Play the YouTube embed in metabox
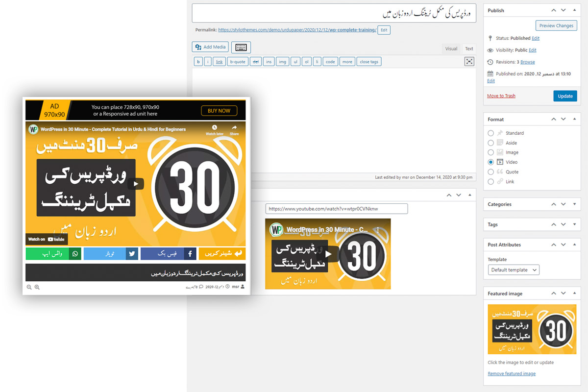Screen dimensions: 588x392 pos(328,254)
